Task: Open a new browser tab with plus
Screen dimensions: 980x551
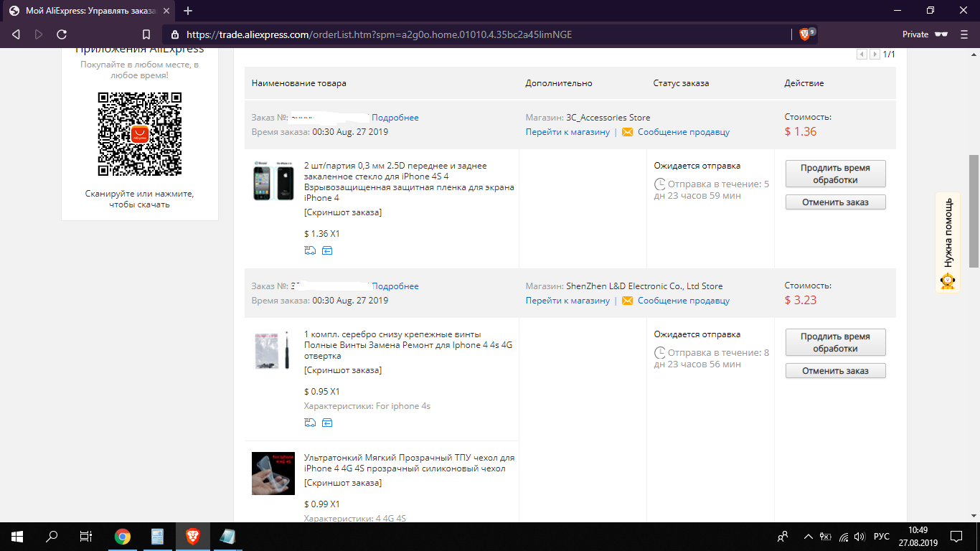Action: point(188,11)
